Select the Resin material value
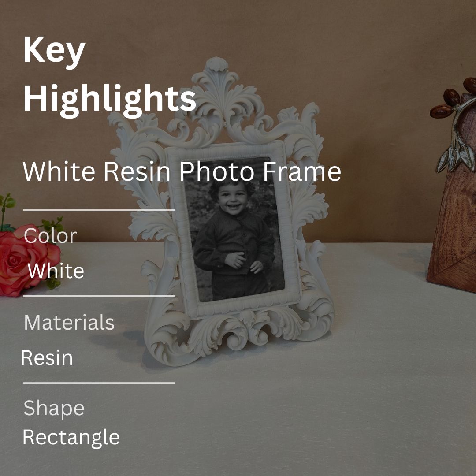The image size is (476, 476). [x=47, y=357]
